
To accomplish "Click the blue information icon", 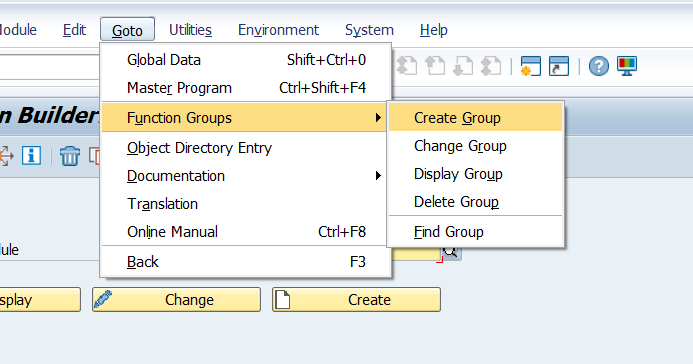I will tap(31, 155).
